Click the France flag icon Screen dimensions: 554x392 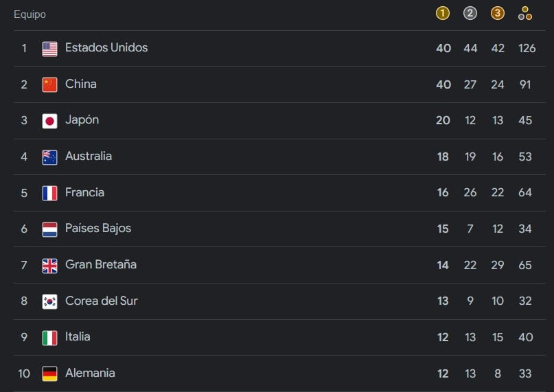pyautogui.click(x=49, y=193)
